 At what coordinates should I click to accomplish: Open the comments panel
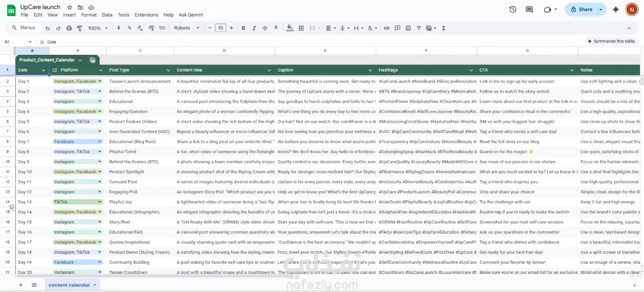(529, 9)
